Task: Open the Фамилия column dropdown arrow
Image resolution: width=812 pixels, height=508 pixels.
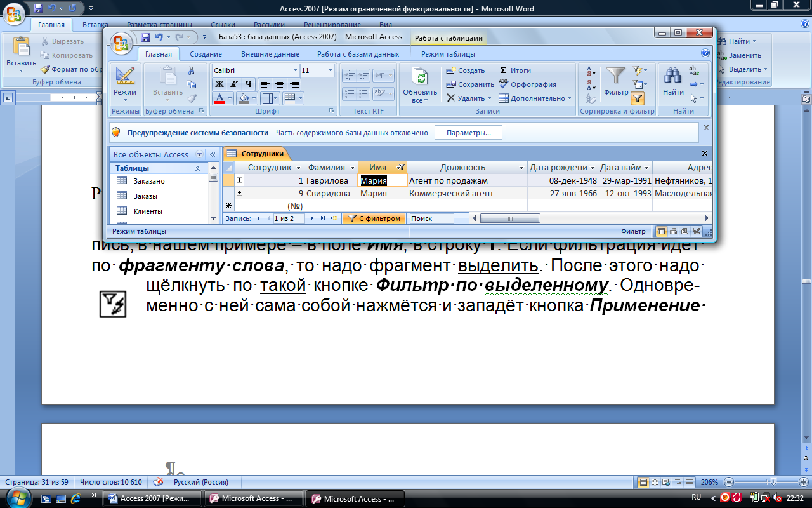Action: click(351, 168)
